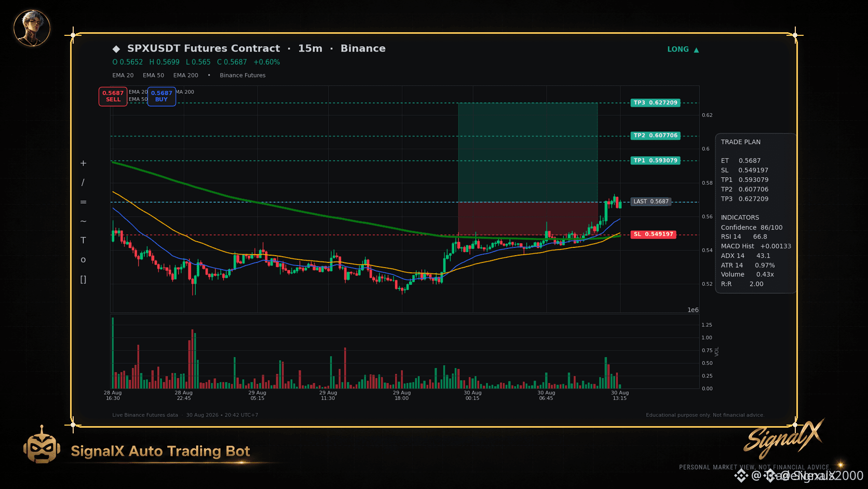868x489 pixels.
Task: Click the 29 Aug 05:15 time label
Action: (257, 395)
